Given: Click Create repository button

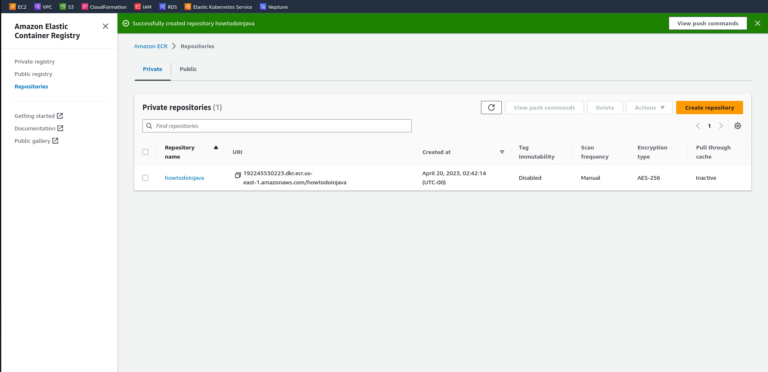Looking at the screenshot, I should point(709,108).
